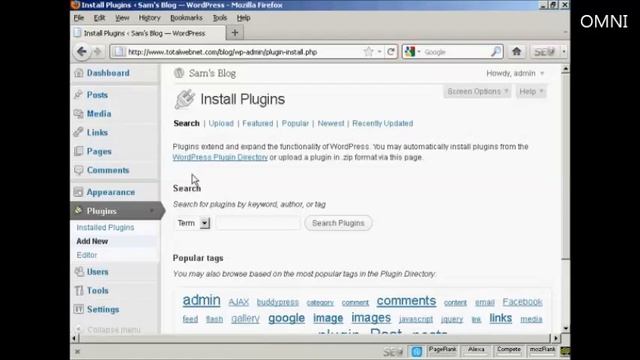Switch to the Recently Updated tab
Image resolution: width=640 pixels, height=360 pixels.
(382, 123)
